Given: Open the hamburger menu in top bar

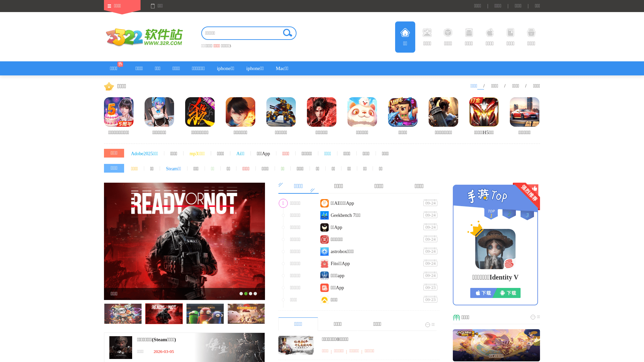Looking at the screenshot, I should pyautogui.click(x=109, y=6).
